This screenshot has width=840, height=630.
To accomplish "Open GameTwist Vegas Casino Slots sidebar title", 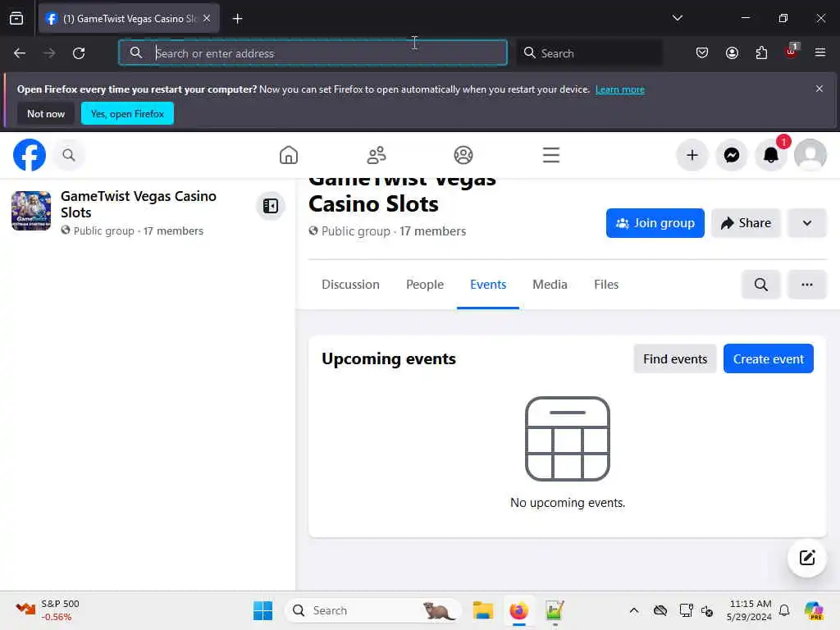I will click(138, 204).
